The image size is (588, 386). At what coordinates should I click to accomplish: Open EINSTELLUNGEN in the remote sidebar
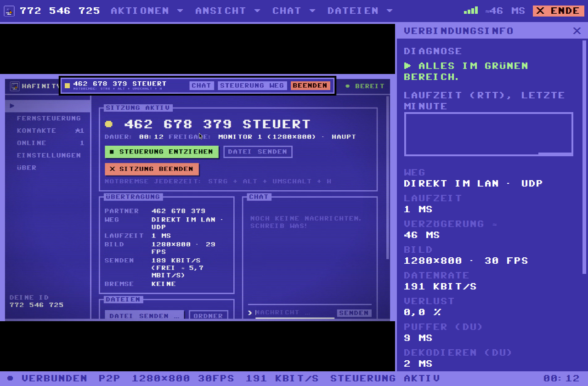(48, 155)
